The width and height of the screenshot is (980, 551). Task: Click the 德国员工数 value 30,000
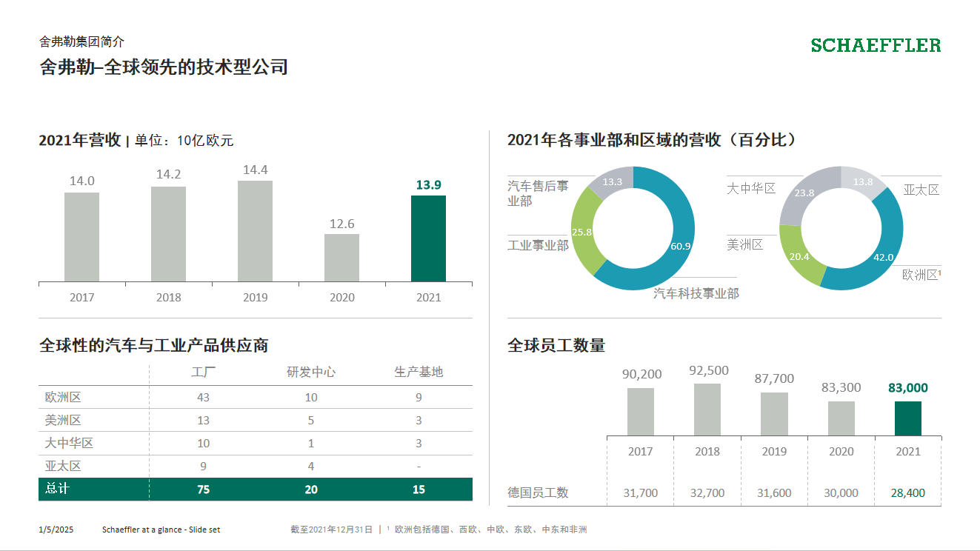click(x=841, y=493)
